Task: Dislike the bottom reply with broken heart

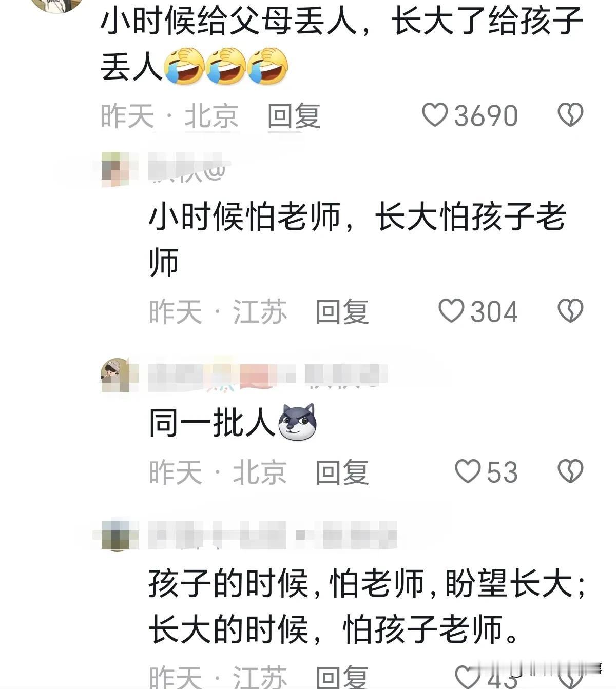Action: click(x=570, y=678)
